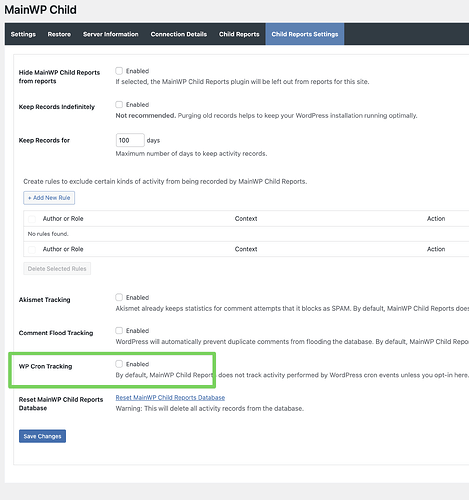This screenshot has height=500, width=469.
Task: Click the 'Context' column in table header
Action: point(246,219)
